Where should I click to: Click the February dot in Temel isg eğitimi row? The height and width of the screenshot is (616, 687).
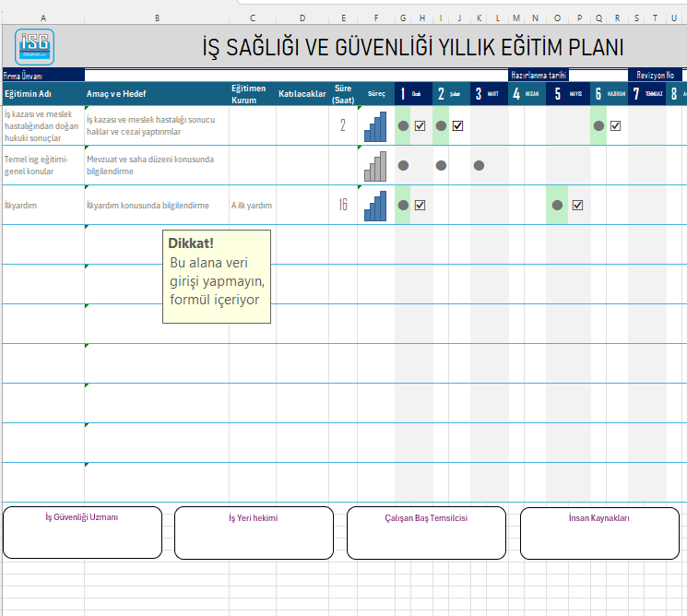click(441, 166)
